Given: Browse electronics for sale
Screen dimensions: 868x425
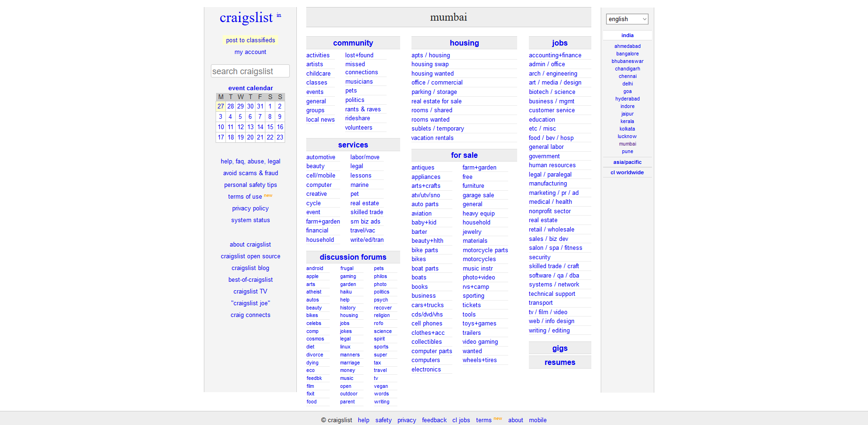Looking at the screenshot, I should (426, 370).
